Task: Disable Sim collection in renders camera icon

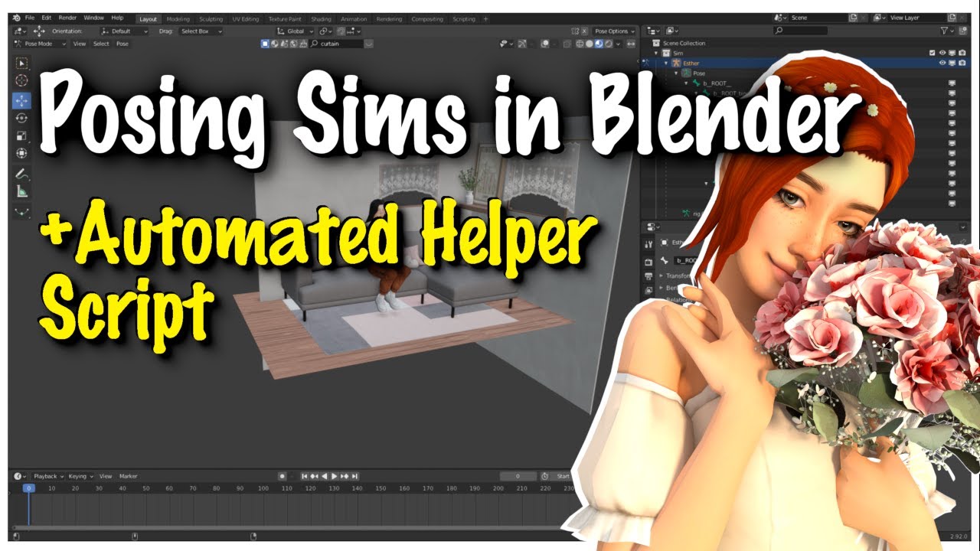Action: tap(962, 54)
